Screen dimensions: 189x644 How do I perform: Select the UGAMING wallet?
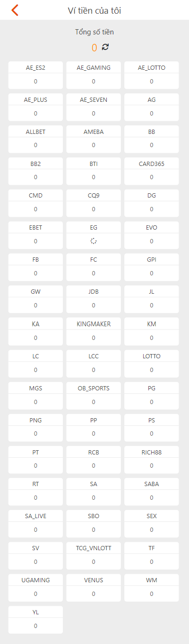35,588
